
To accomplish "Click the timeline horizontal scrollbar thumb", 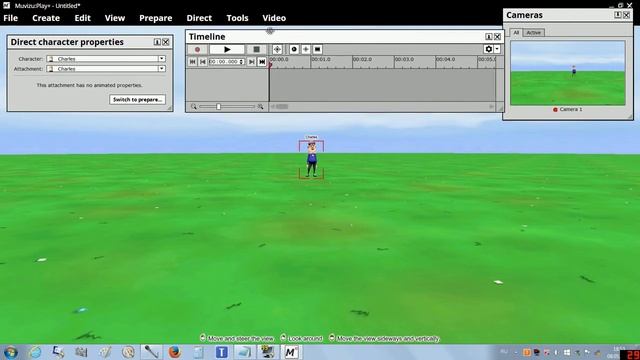I will [x=282, y=107].
